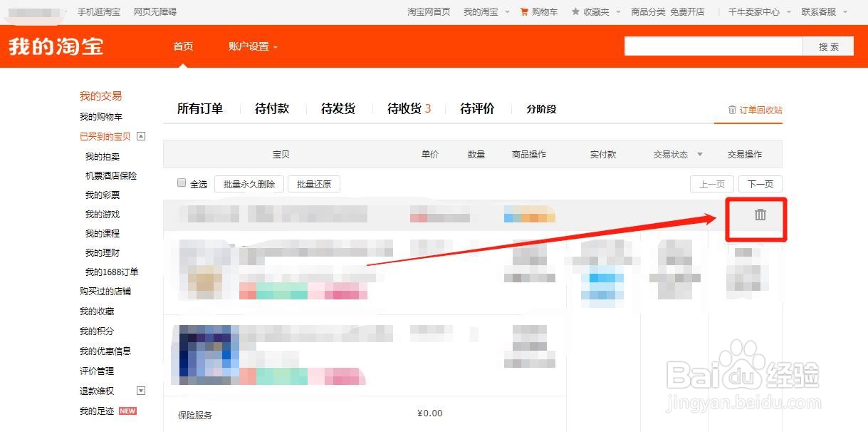Switch to the 待评价 tab
The width and height of the screenshot is (868, 432).
477,108
